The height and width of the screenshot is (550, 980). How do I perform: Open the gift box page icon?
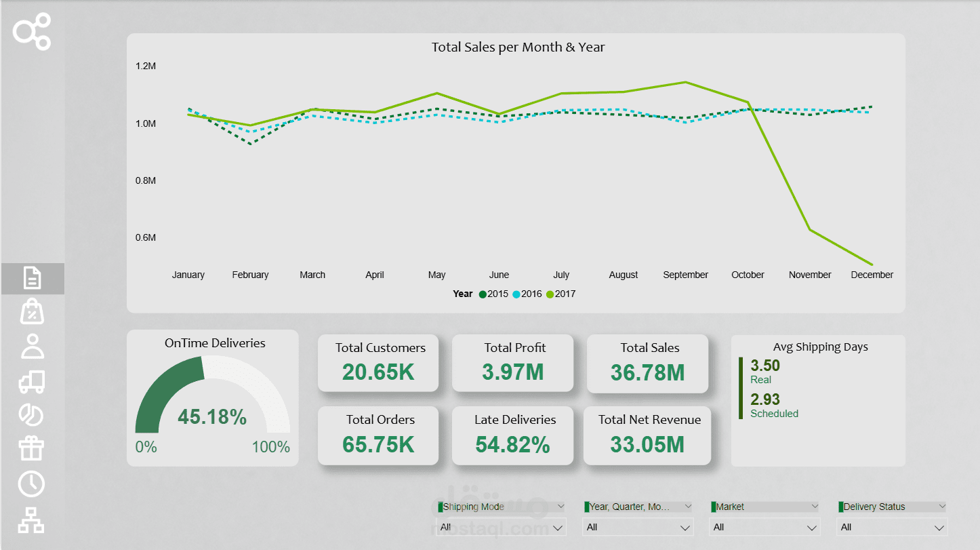[32, 448]
